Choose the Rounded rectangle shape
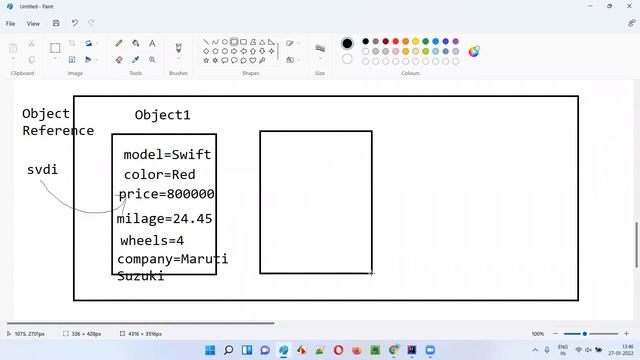 (243, 42)
